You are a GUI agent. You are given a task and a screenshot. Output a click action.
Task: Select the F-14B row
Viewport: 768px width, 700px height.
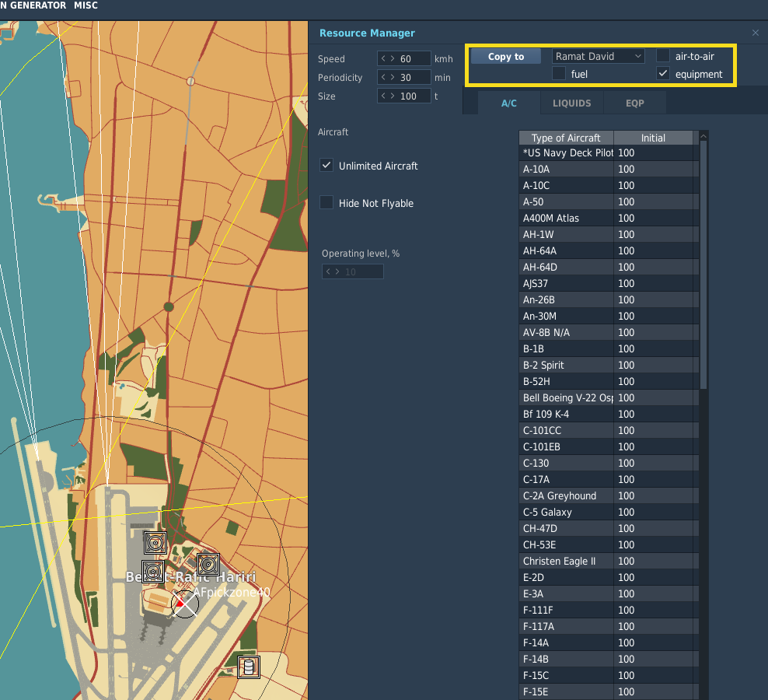click(x=609, y=660)
